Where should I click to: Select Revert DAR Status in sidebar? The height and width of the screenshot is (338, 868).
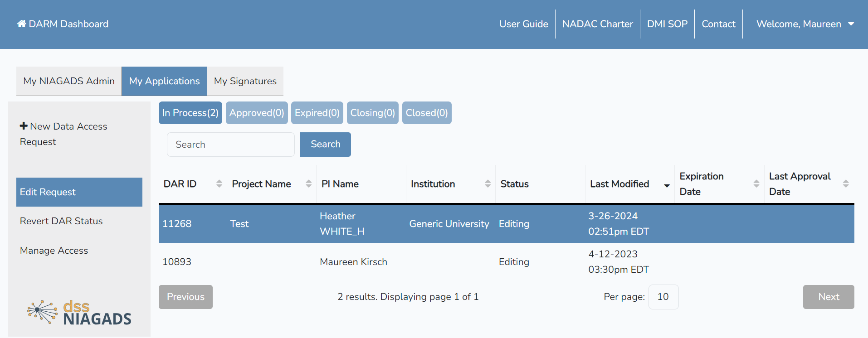point(61,221)
